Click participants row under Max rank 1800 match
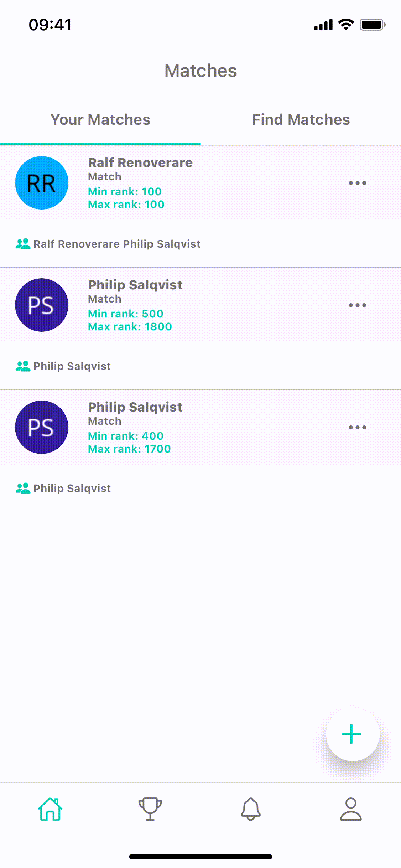 coord(200,366)
